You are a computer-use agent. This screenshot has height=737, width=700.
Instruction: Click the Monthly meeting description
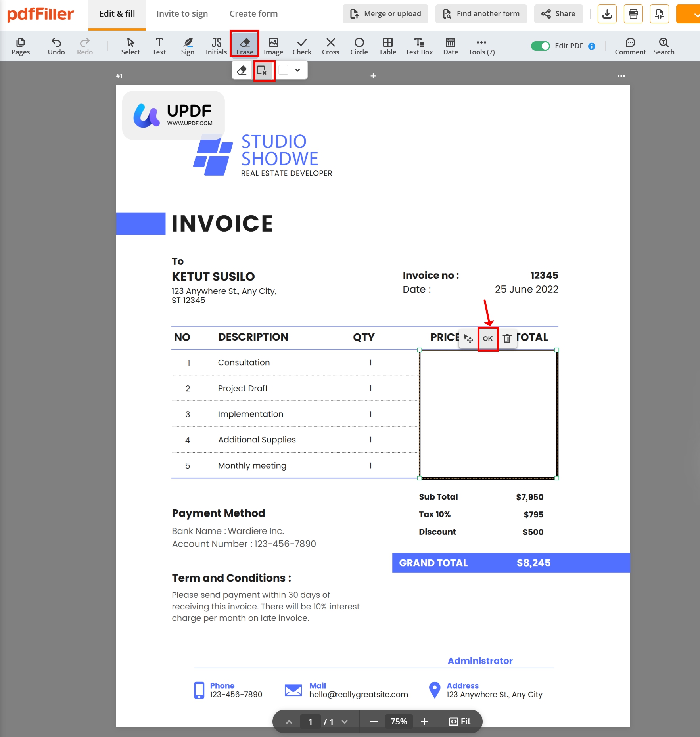click(252, 466)
